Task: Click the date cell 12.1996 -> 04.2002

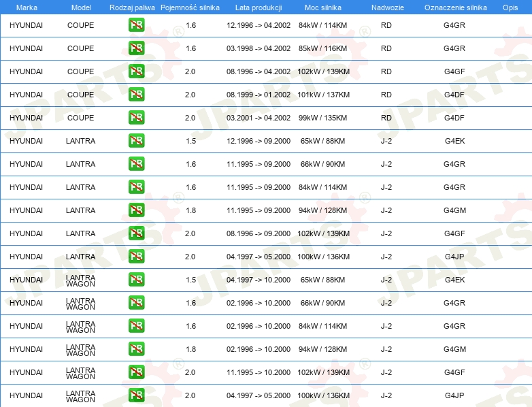Action: [x=259, y=25]
